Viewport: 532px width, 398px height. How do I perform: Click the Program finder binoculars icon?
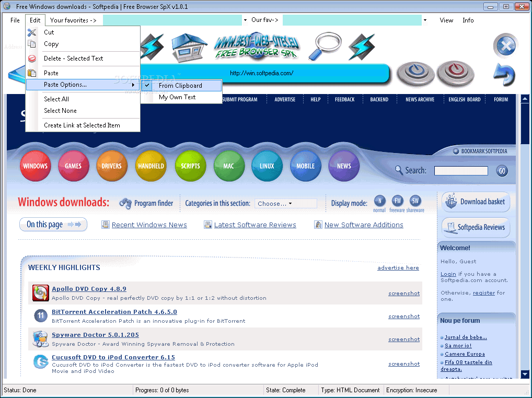[x=125, y=203]
